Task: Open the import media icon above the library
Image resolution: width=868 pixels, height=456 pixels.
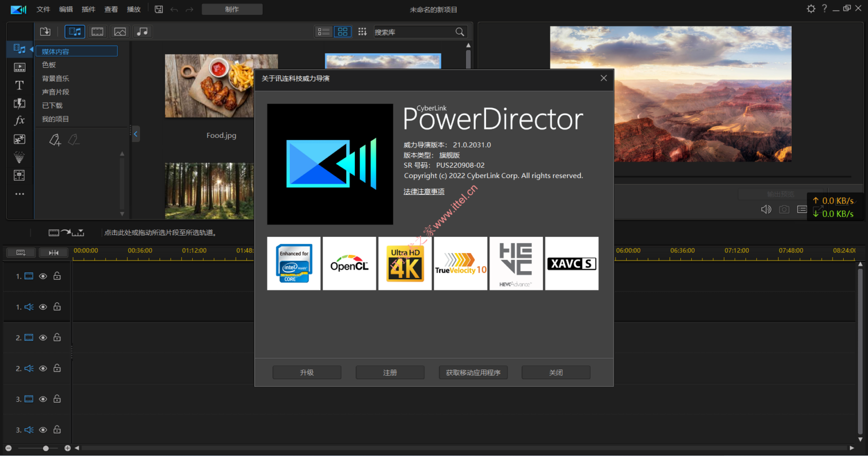Action: (x=45, y=31)
